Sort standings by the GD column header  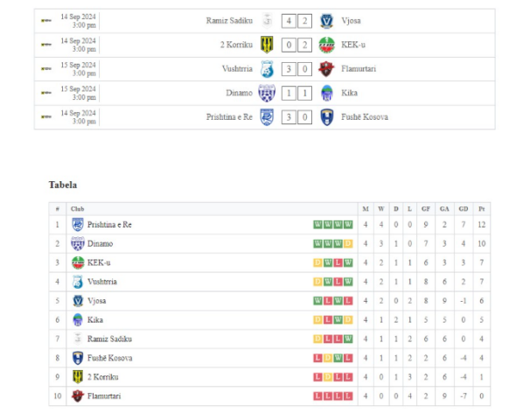463,209
